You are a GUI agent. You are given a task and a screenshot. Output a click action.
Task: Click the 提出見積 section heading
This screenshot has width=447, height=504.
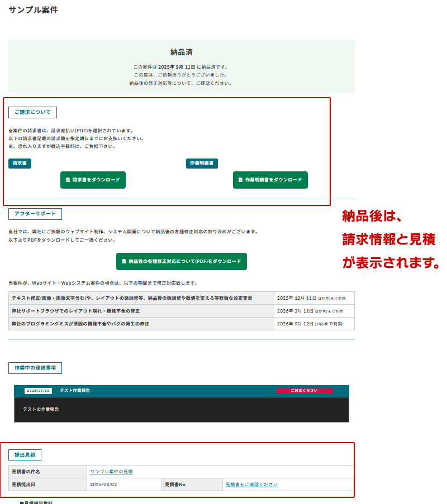[25, 454]
